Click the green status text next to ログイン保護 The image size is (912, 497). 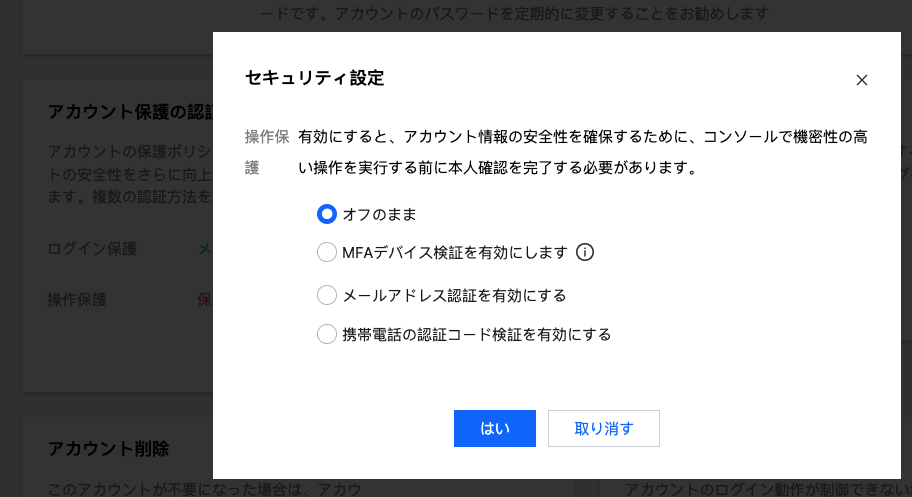(205, 249)
